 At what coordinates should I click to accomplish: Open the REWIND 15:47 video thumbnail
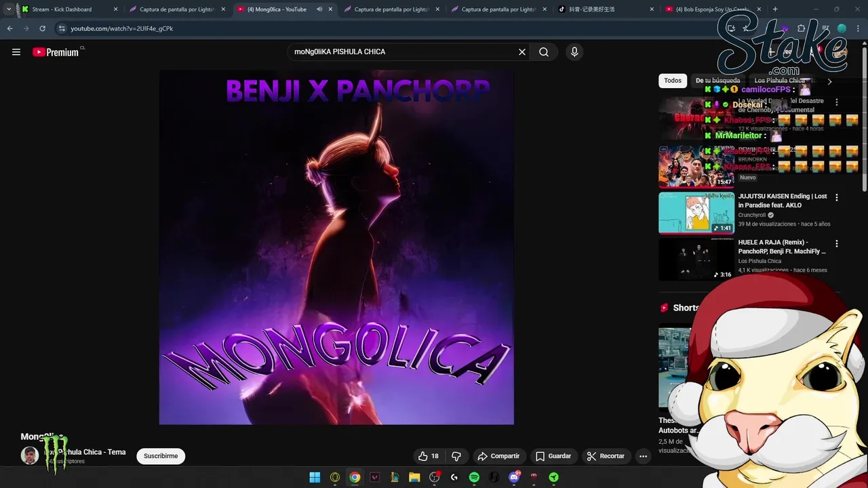click(x=696, y=166)
